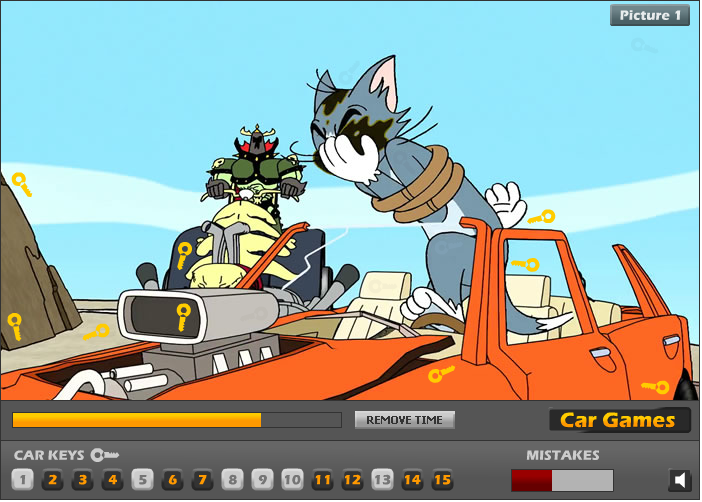
Task: Find the faint hidden key on Tom's chest
Action: coord(401,162)
